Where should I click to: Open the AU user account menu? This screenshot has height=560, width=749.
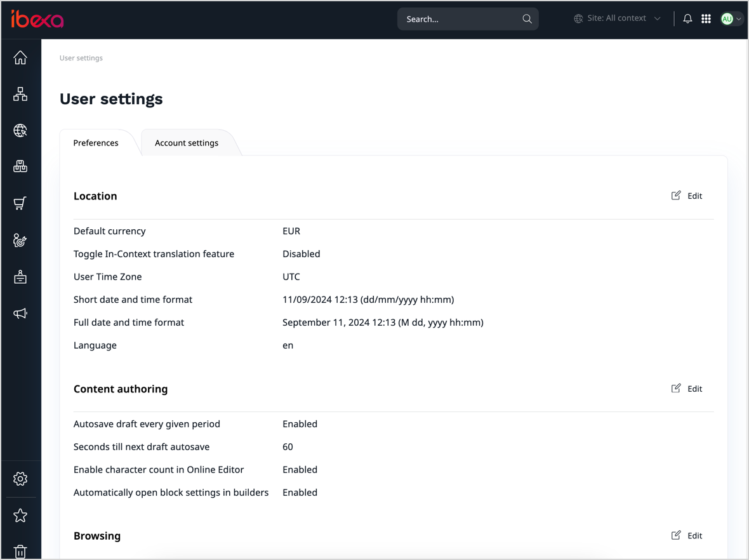(729, 18)
